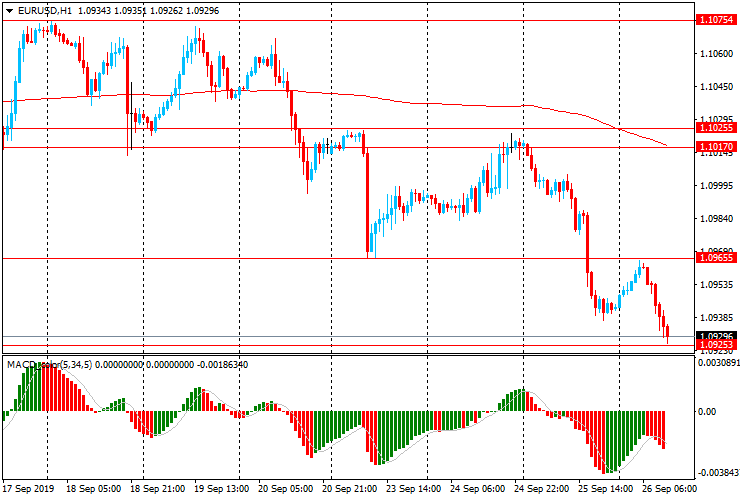Click the 20 Sep 05:00 time axis label
The image size is (740, 500).
coord(286,489)
